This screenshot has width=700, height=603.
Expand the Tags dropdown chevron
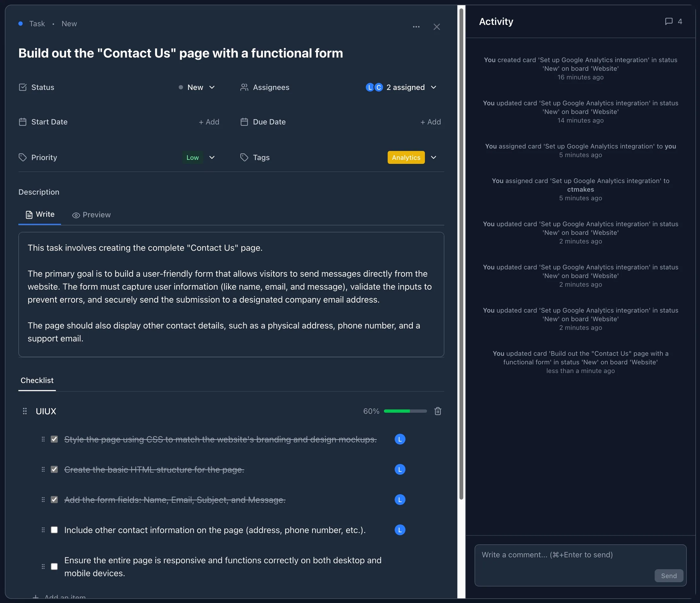pos(433,157)
